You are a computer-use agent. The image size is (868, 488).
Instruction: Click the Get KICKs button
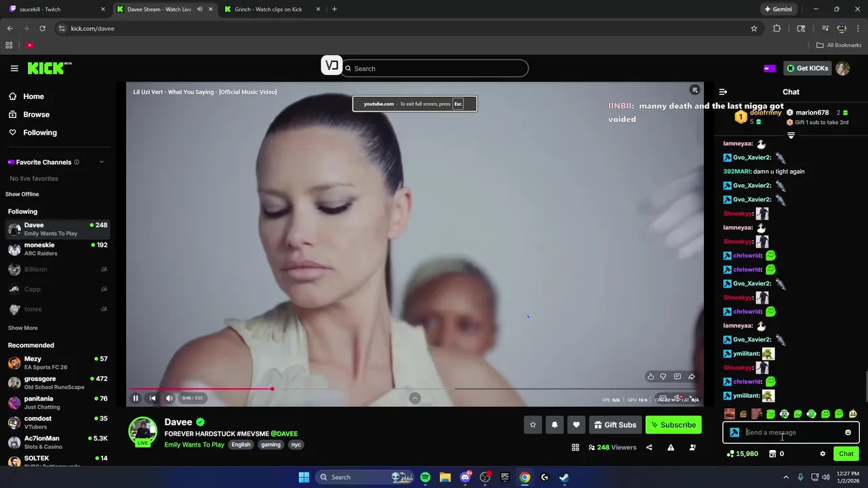(x=807, y=68)
